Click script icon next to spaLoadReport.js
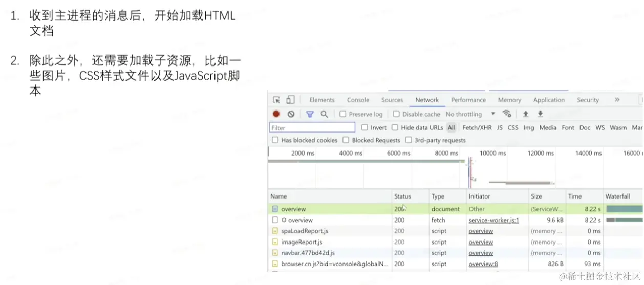 tap(275, 231)
